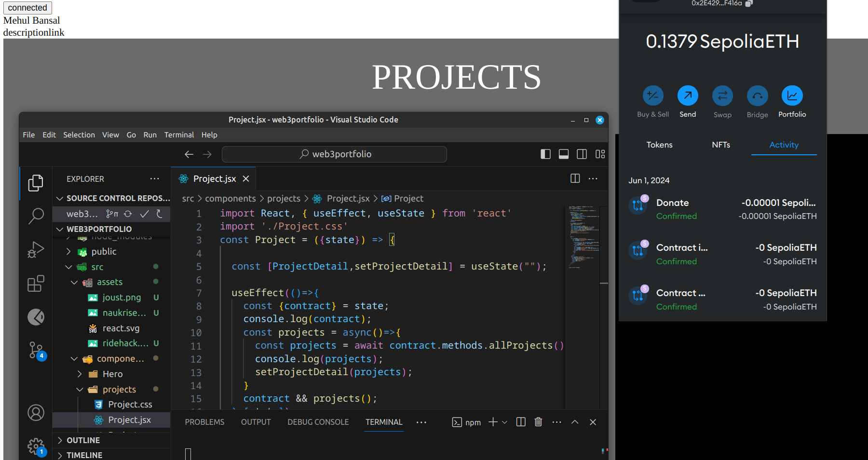This screenshot has width=868, height=460.
Task: Open the Help menu
Action: 209,135
